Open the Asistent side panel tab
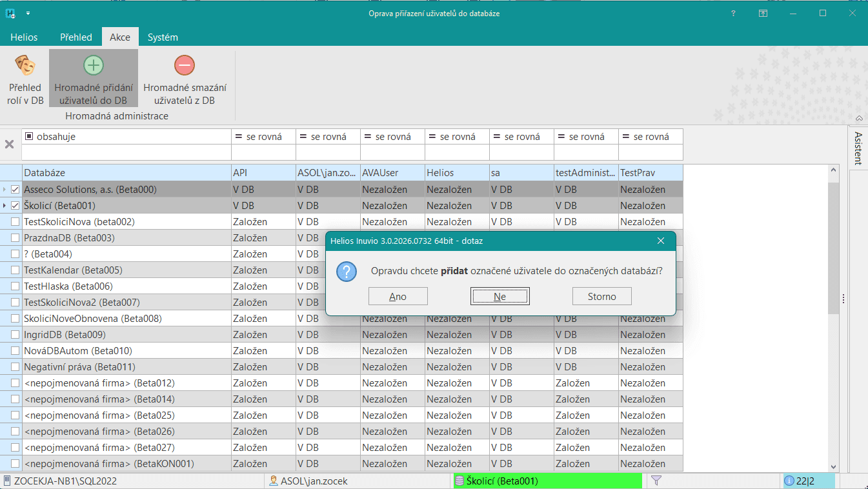Image resolution: width=868 pixels, height=489 pixels. pos(858,148)
